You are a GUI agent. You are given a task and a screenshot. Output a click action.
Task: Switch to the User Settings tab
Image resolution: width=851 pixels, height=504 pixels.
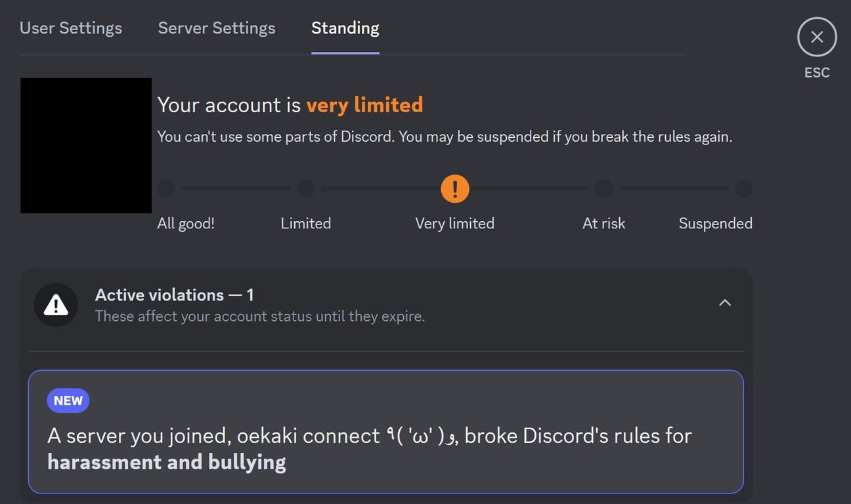point(71,28)
